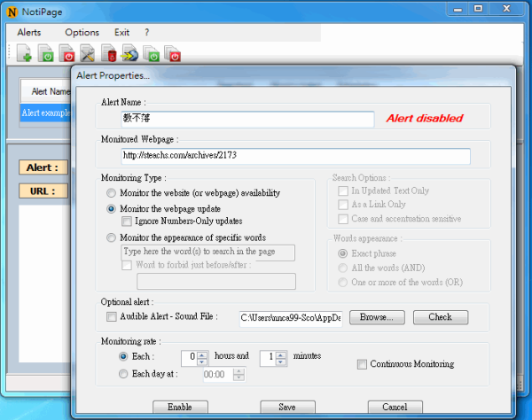Click the Monitored Webpage URL field
The image size is (532, 420).
295,156
